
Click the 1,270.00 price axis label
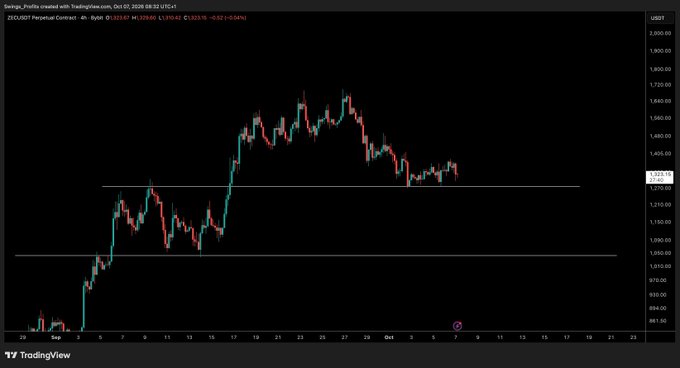pos(660,188)
